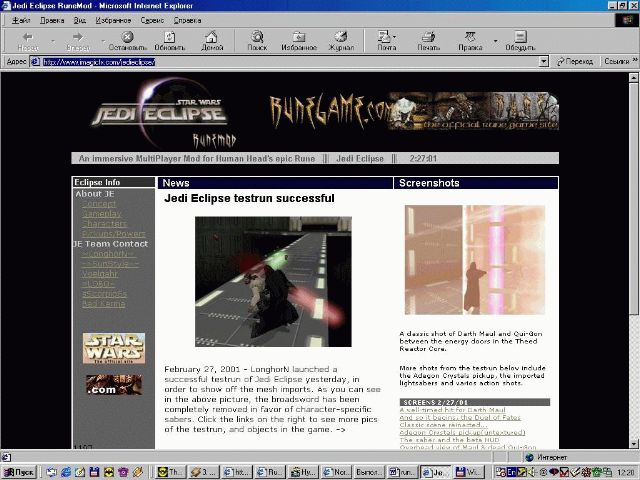Open the Back button history dropdown arrow
The width and height of the screenshot is (640, 480).
[x=53, y=41]
